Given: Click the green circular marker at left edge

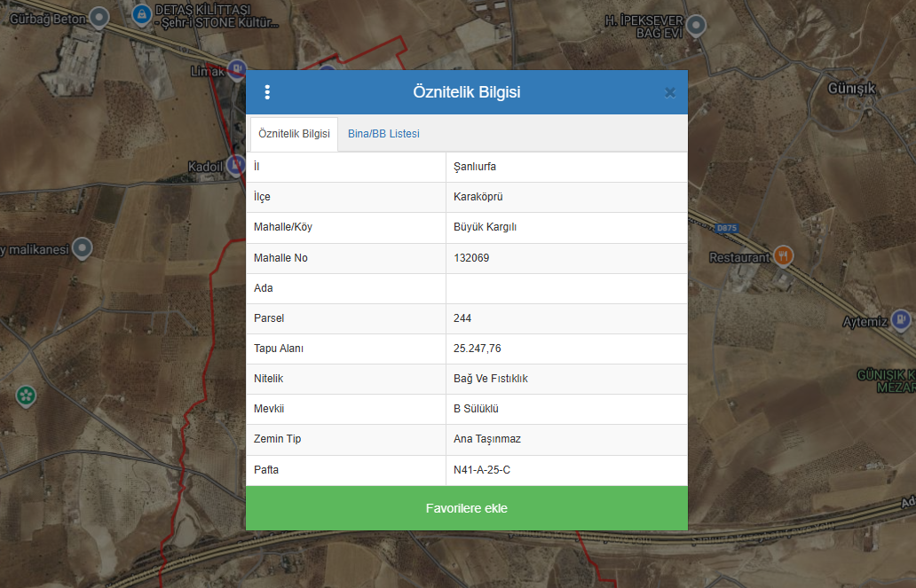Looking at the screenshot, I should click(x=27, y=395).
